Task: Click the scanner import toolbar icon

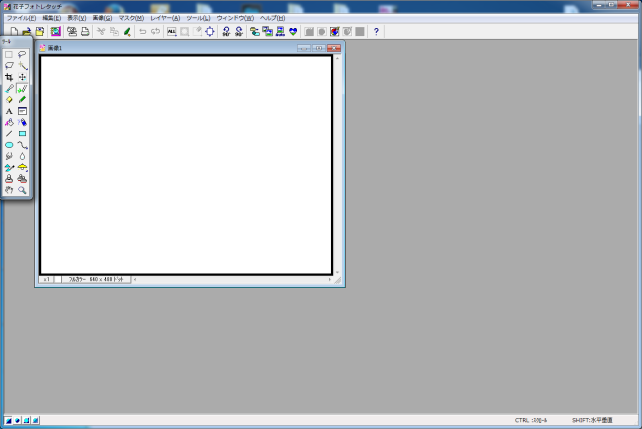Action: 72,32
